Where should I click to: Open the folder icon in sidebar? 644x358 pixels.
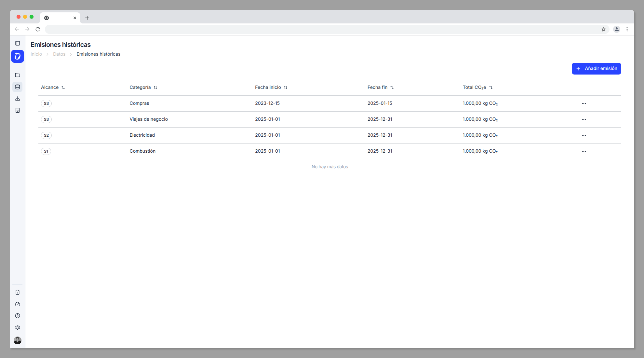pyautogui.click(x=18, y=75)
